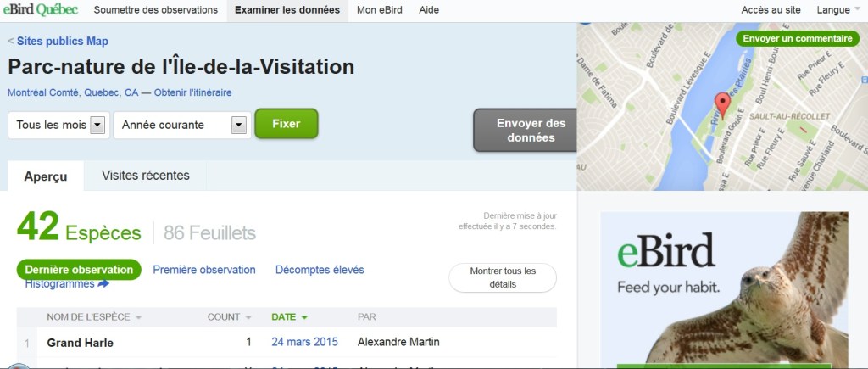Select the Dernière observation toggle

click(x=79, y=270)
